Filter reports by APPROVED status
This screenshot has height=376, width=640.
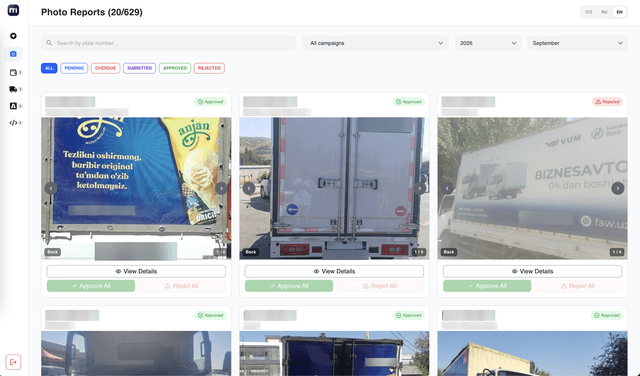(175, 68)
